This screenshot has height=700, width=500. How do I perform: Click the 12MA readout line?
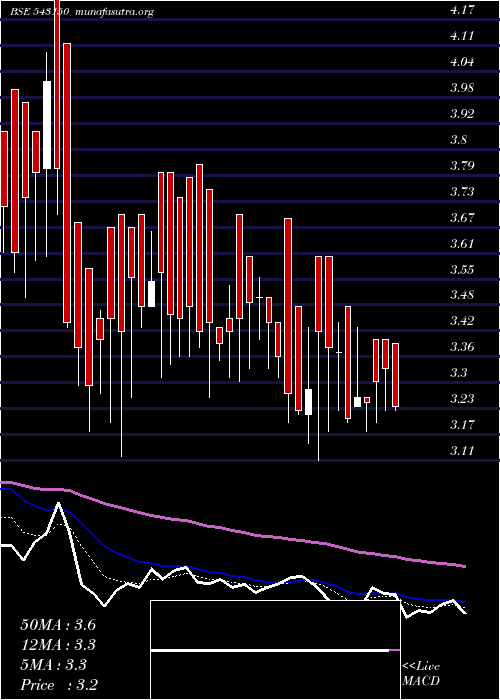coord(58,645)
